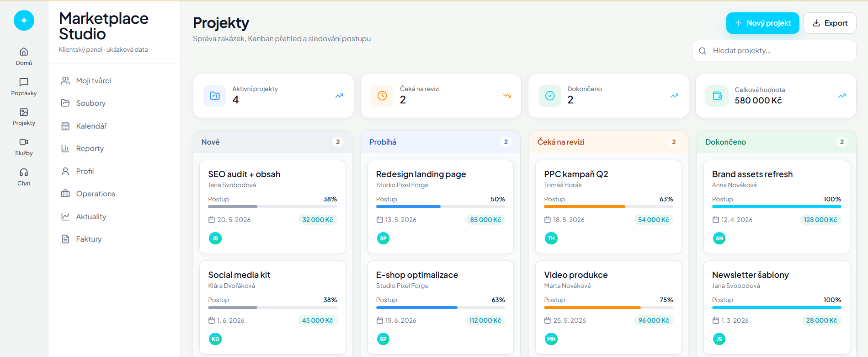Click KD avatar on Social media kit
868x357 pixels.
coord(215,339)
